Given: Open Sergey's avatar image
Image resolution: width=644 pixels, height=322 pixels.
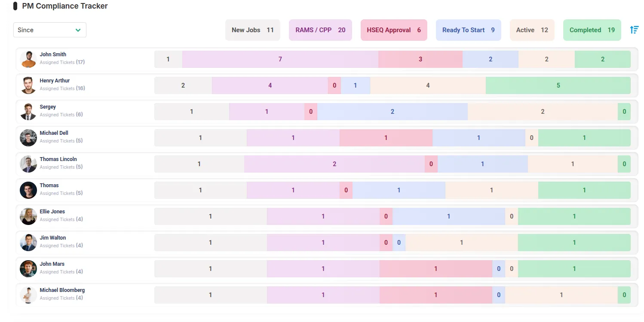Looking at the screenshot, I should tap(28, 112).
